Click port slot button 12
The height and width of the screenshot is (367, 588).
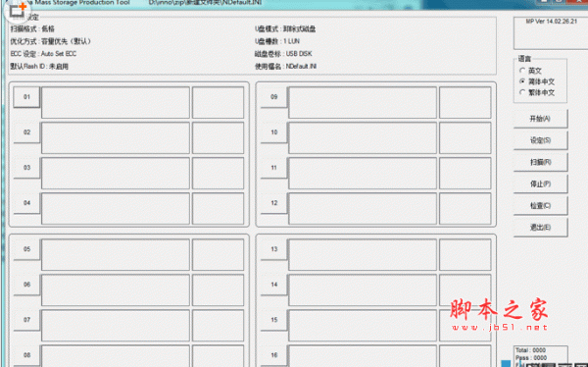point(274,203)
